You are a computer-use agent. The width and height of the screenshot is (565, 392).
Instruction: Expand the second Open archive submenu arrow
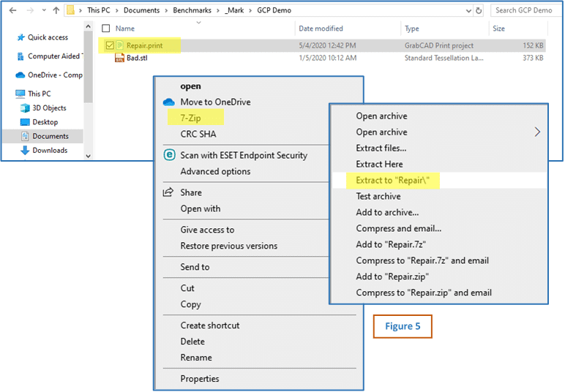pyautogui.click(x=538, y=132)
